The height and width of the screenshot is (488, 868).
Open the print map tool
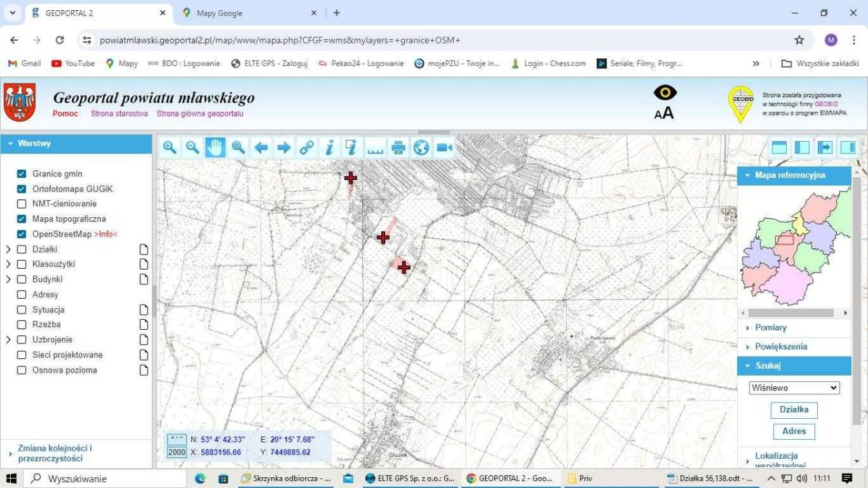[398, 147]
